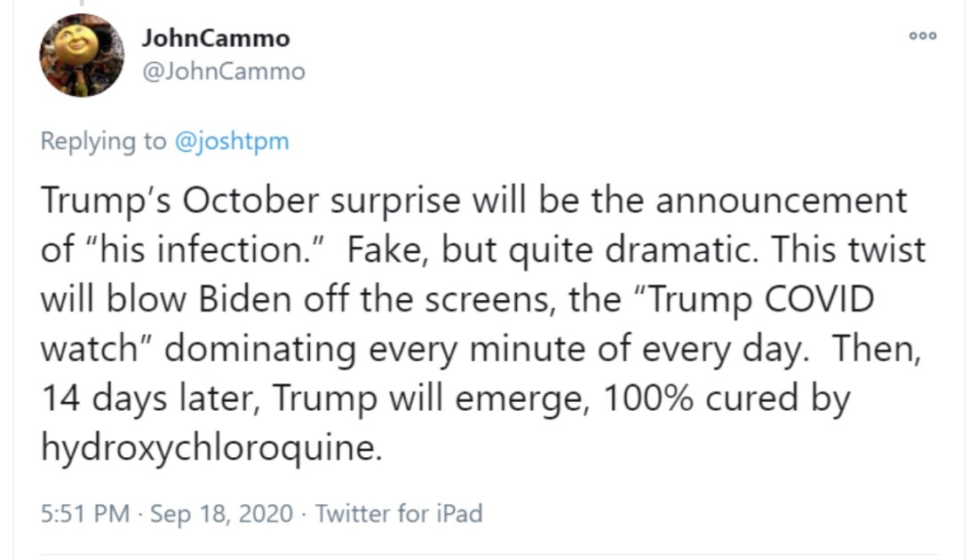This screenshot has height=560, width=977.
Task: Click the Sep 18, 2020 date
Action: [x=221, y=513]
